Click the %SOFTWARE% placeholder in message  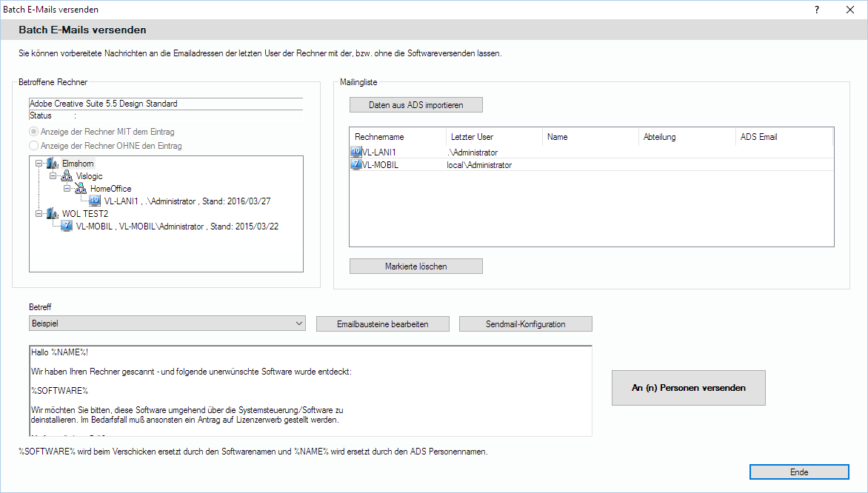point(60,391)
